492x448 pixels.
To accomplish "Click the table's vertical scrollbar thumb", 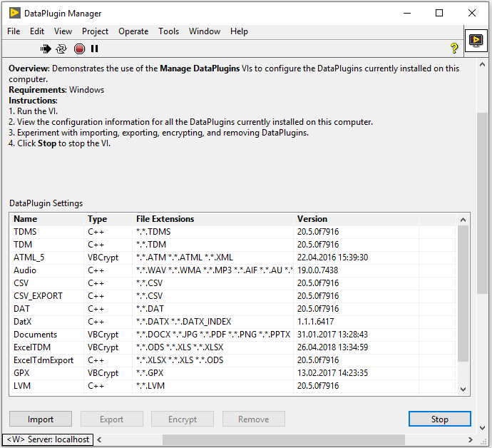I will [x=463, y=293].
